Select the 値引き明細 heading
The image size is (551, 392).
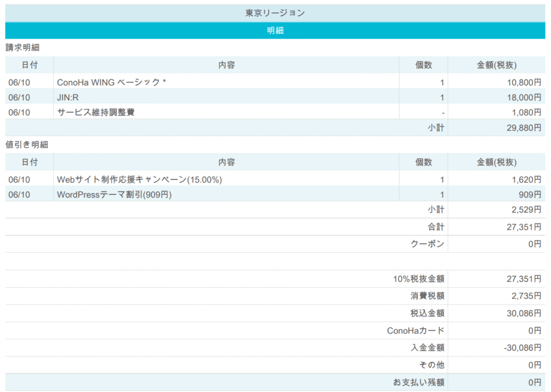pyautogui.click(x=27, y=145)
